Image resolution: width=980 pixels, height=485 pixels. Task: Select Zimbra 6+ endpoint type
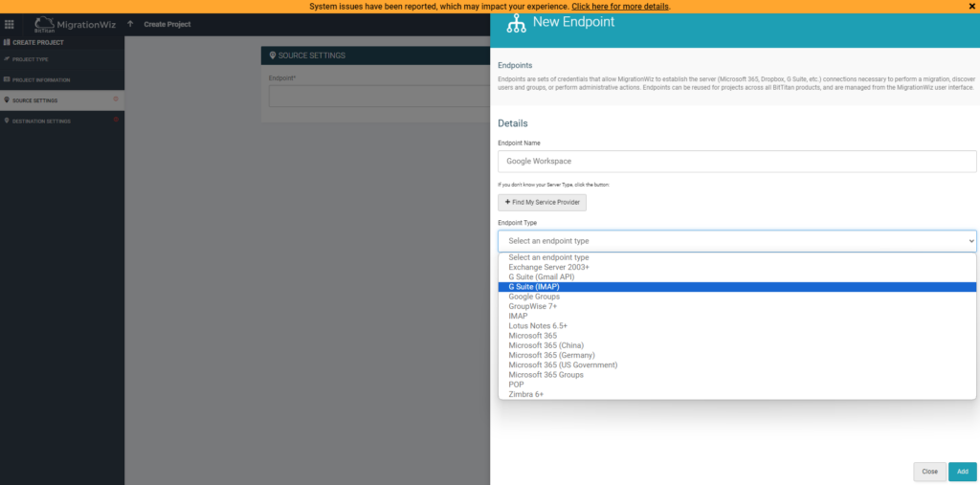coord(525,394)
